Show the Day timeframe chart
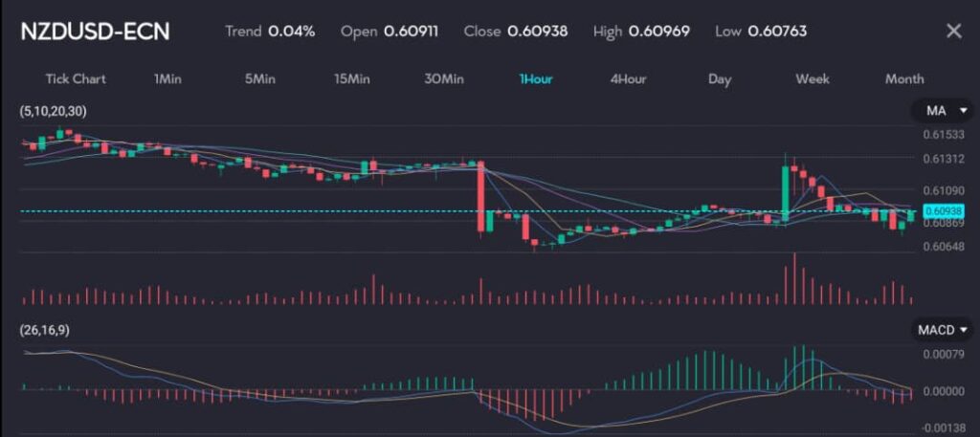 pos(720,78)
